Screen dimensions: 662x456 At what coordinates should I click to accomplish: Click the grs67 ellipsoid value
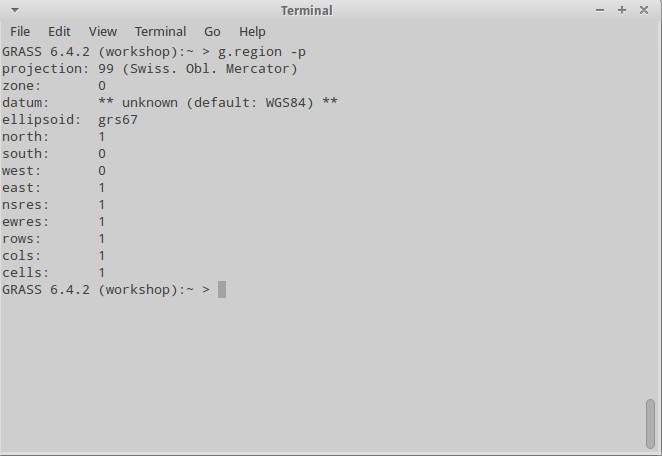pyautogui.click(x=118, y=120)
